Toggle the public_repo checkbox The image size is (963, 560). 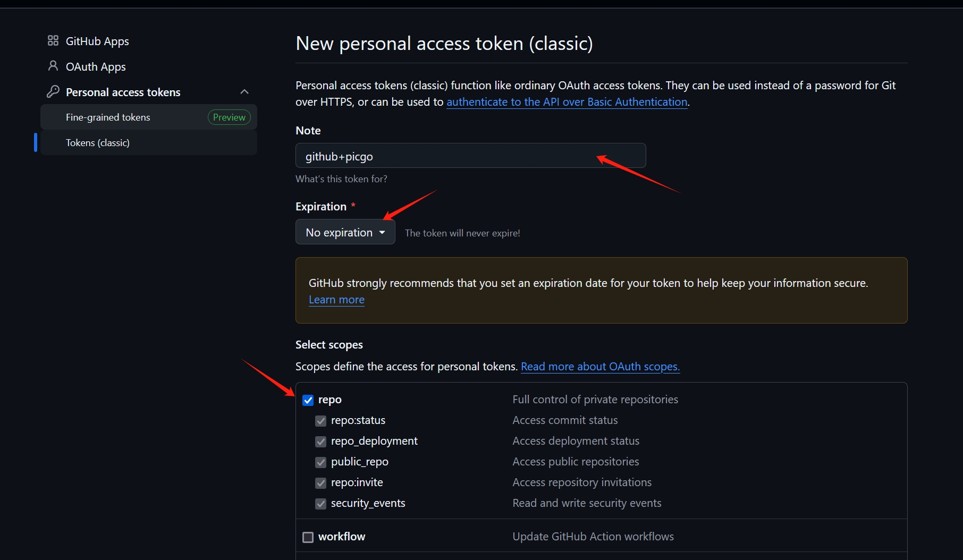[321, 462]
